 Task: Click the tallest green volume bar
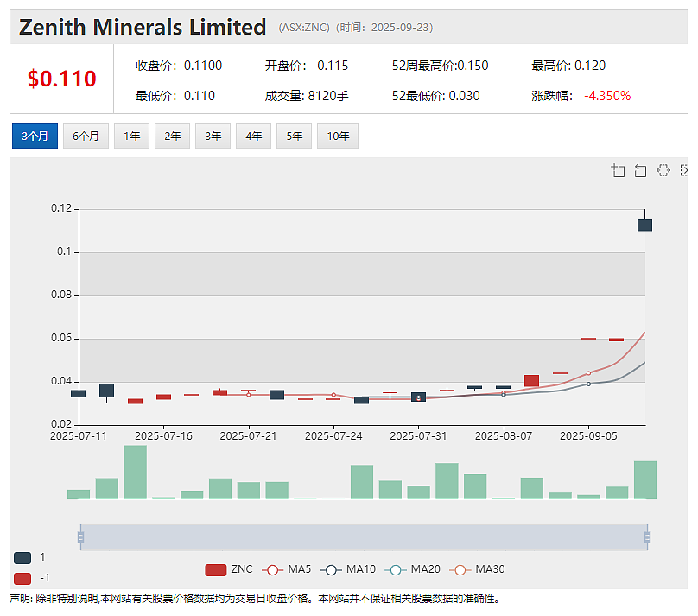(x=136, y=472)
